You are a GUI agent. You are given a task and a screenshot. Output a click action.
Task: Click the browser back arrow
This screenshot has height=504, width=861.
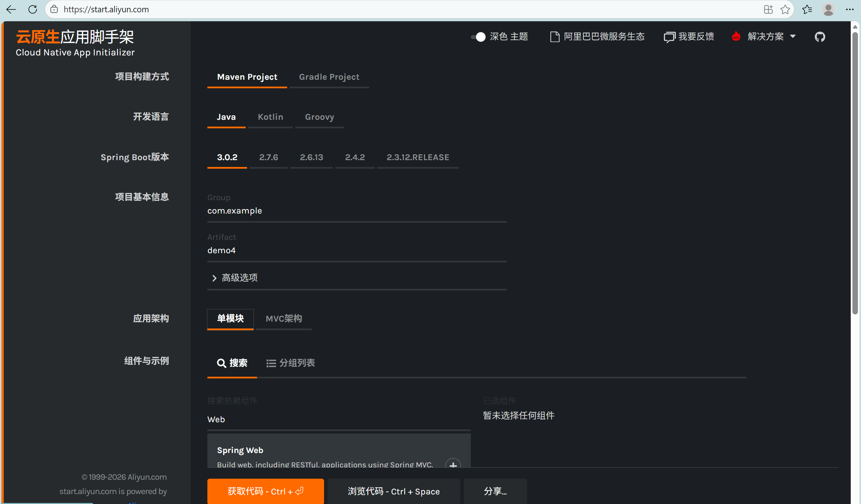point(11,9)
